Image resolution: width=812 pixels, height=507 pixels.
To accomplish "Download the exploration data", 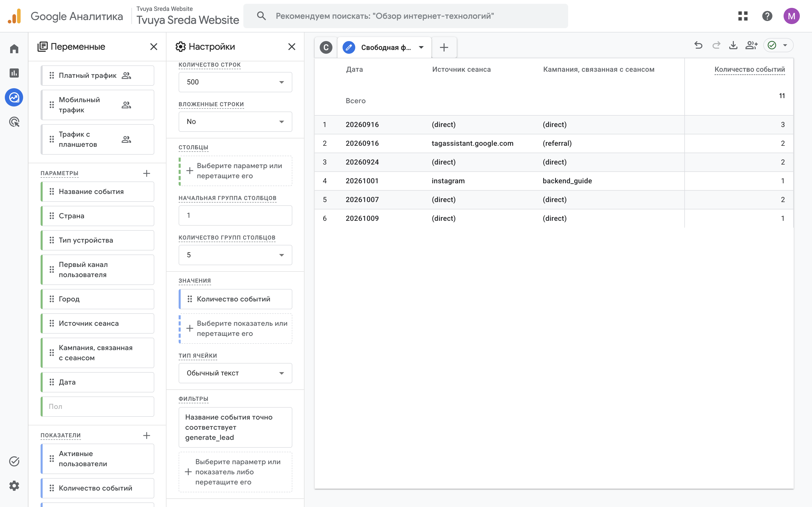I will click(733, 45).
